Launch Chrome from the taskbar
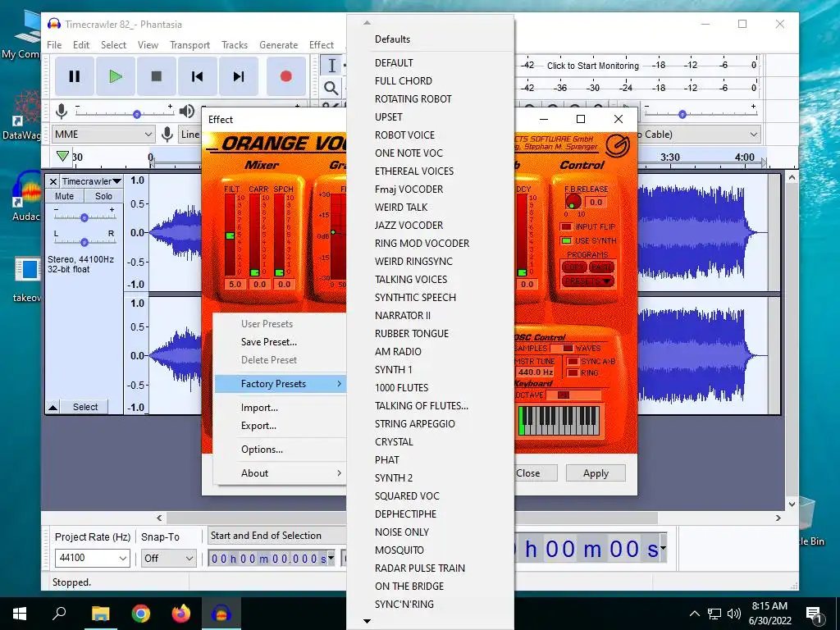The height and width of the screenshot is (630, 840). pyautogui.click(x=141, y=614)
